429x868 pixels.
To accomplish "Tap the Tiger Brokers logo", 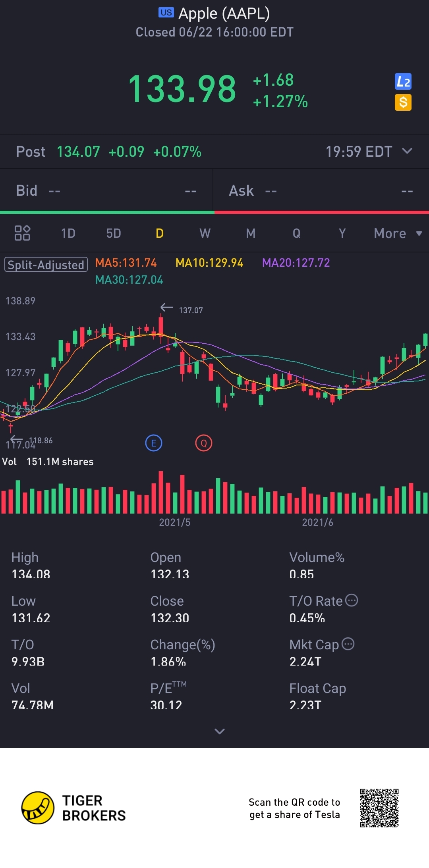I will (x=73, y=808).
